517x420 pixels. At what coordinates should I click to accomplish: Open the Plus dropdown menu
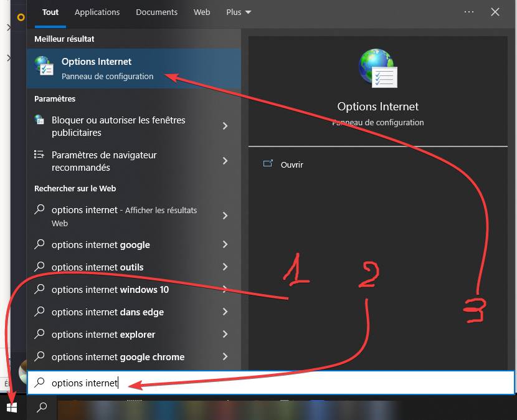[239, 12]
